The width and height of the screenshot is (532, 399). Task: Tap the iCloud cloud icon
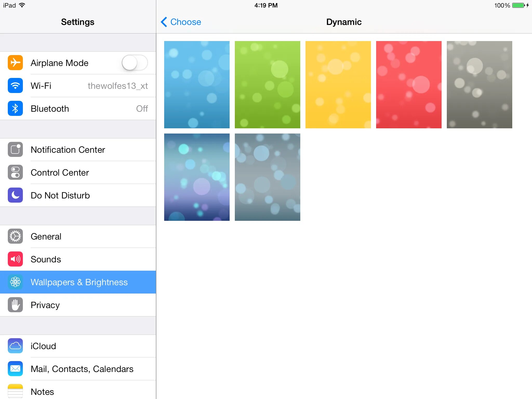[x=15, y=346]
